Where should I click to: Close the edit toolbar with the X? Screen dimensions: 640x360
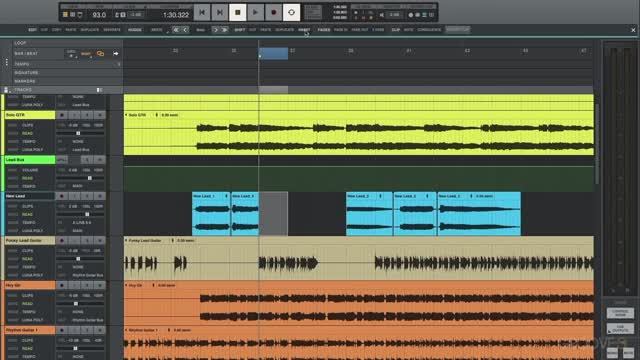coord(633,30)
